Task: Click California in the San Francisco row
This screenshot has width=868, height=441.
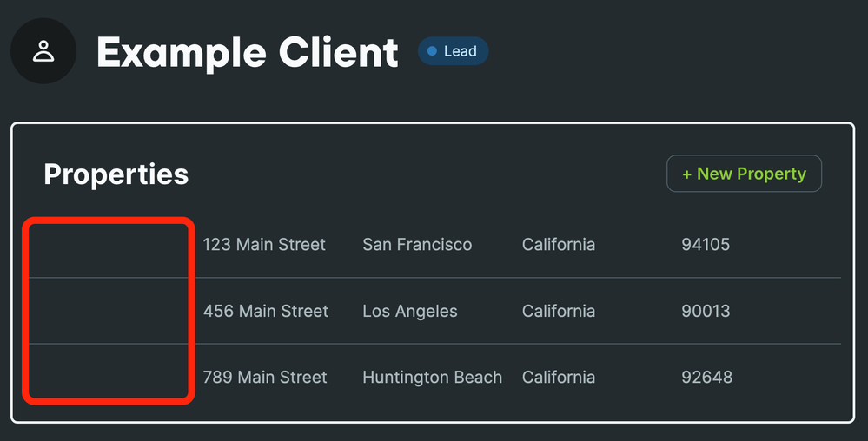Action: pos(559,245)
